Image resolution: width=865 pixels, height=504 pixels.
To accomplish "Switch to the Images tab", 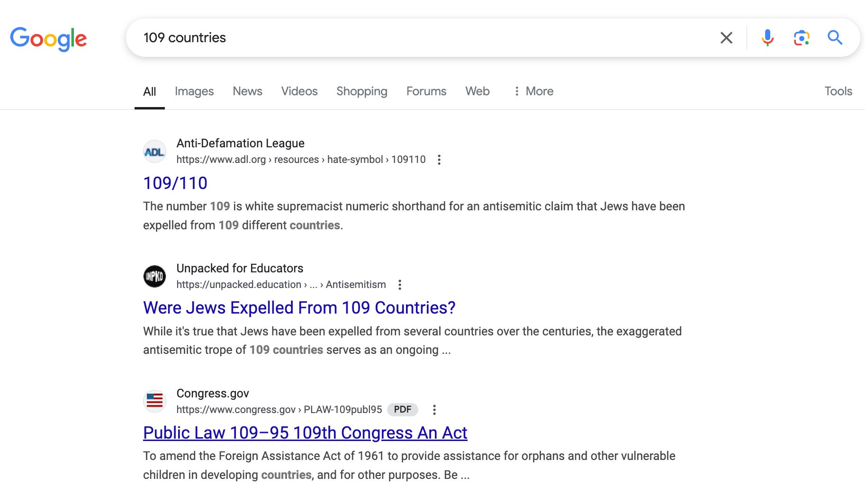I will click(x=194, y=91).
